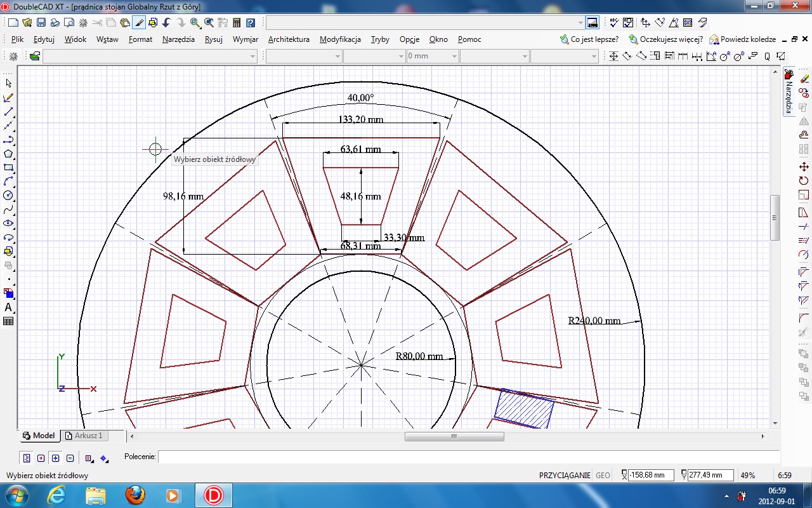The image size is (812, 508).
Task: Click the Undo arrow icon
Action: click(166, 23)
